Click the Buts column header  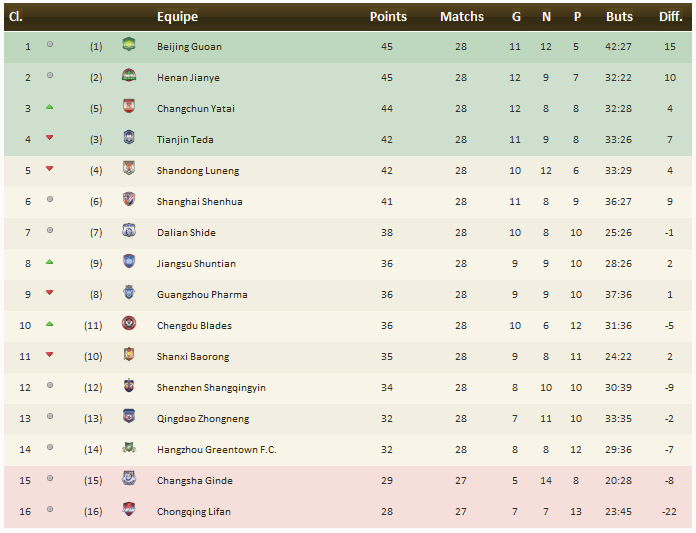coord(619,17)
